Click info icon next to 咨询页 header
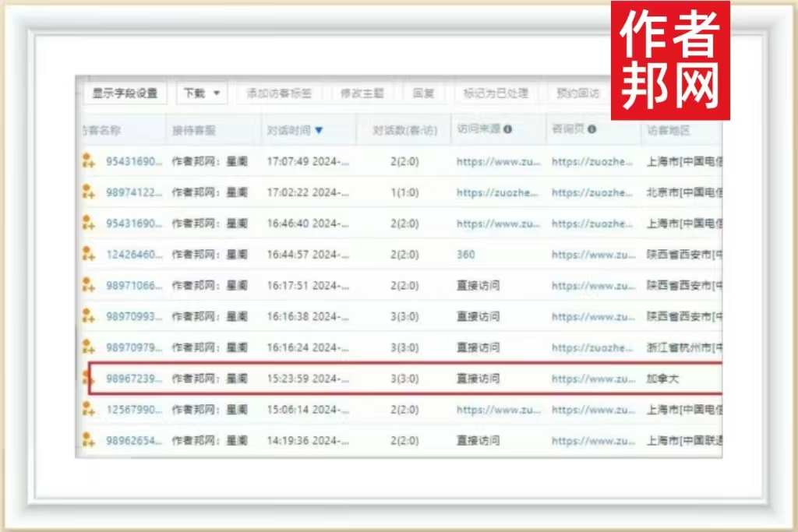The width and height of the screenshot is (798, 532). coord(592,129)
